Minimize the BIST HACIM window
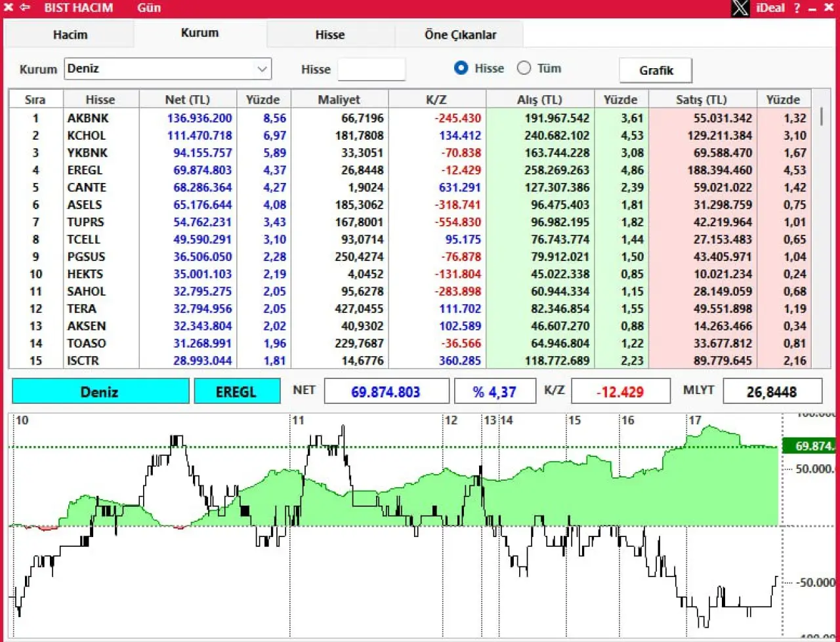840x642 pixels. tap(812, 9)
